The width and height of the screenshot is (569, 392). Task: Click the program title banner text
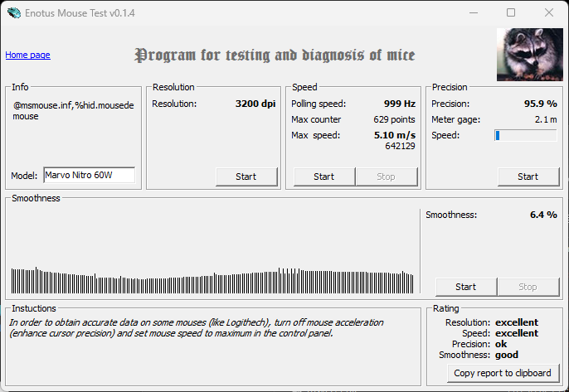click(275, 56)
